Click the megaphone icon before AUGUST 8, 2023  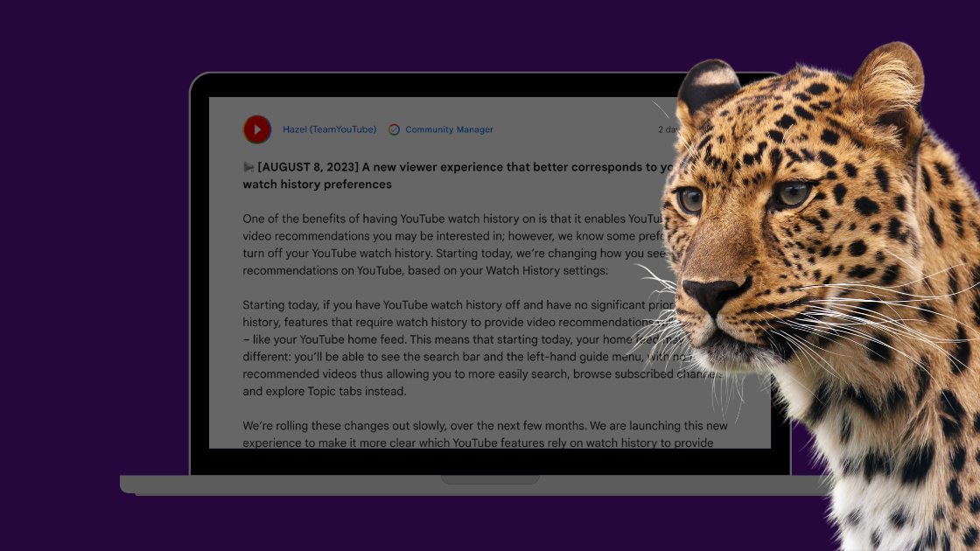(248, 167)
